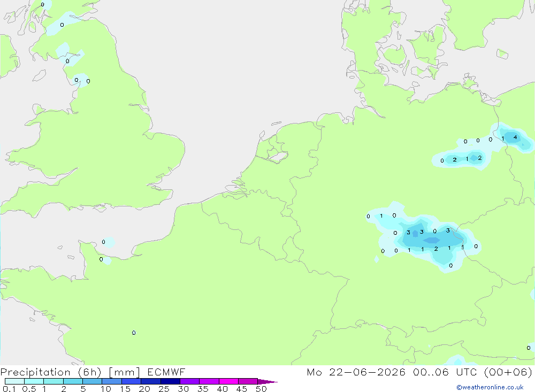Select the 5–10 mm legend color swatch
The image size is (535, 392).
(93, 381)
